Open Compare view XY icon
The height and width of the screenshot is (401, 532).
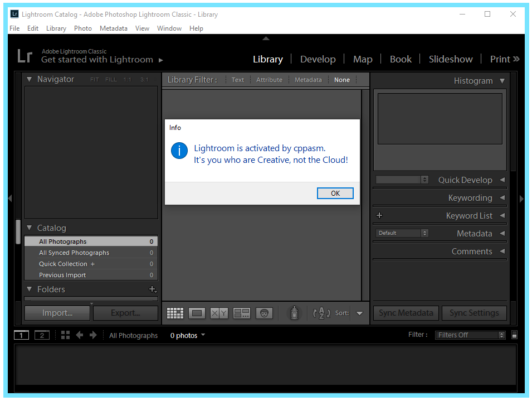click(x=219, y=313)
